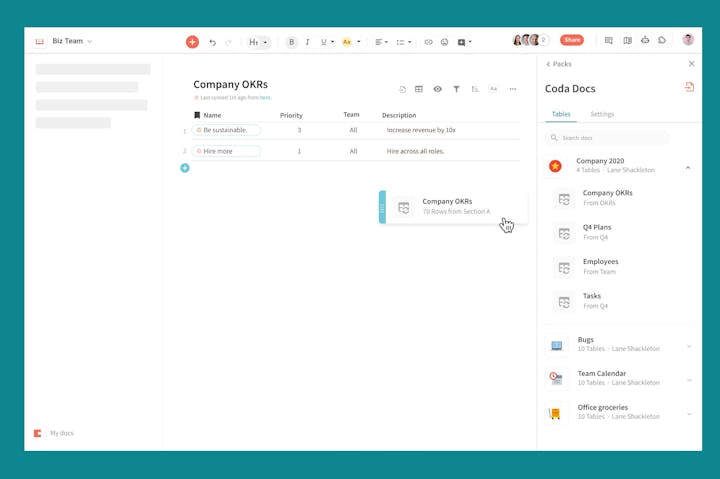The width and height of the screenshot is (720, 479).
Task: Close the Coda Docs side panel
Action: click(692, 64)
